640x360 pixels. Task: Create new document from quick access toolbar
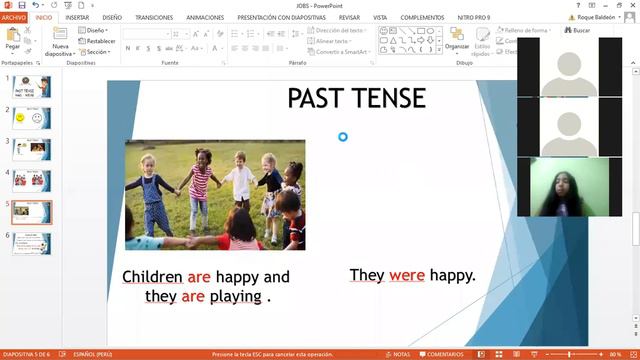coord(81,5)
